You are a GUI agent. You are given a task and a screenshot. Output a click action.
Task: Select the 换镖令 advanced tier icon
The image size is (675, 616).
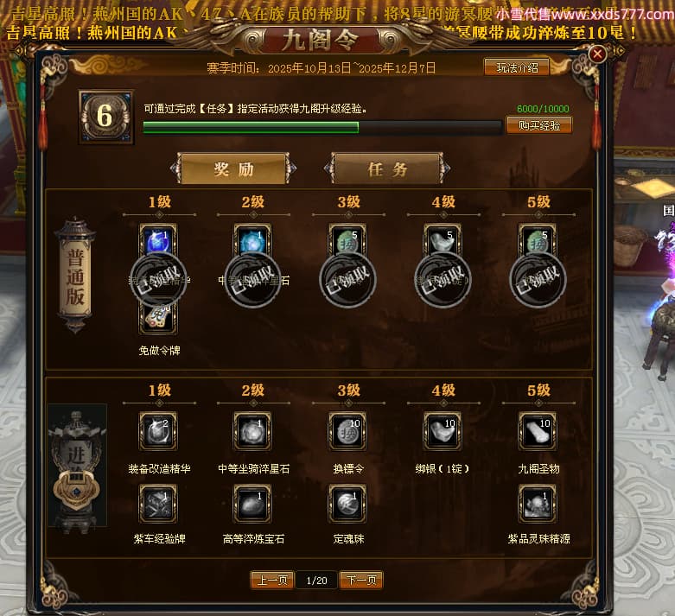click(x=347, y=431)
